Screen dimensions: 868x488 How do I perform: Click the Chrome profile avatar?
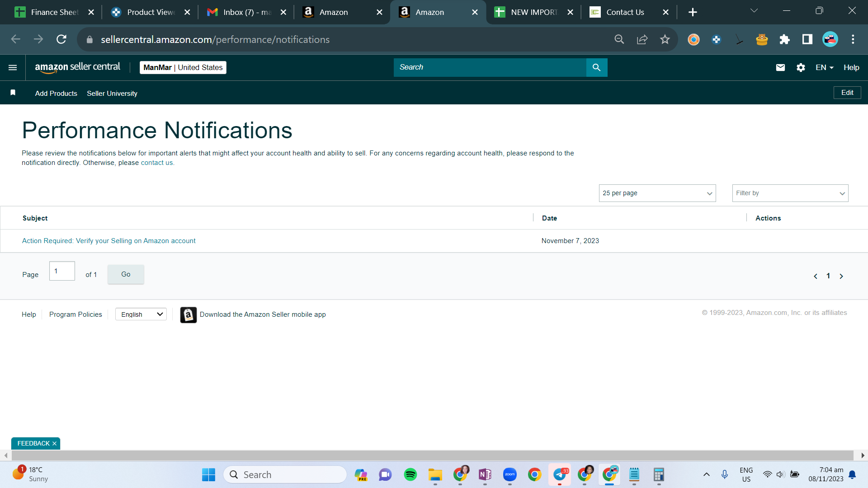click(x=830, y=39)
